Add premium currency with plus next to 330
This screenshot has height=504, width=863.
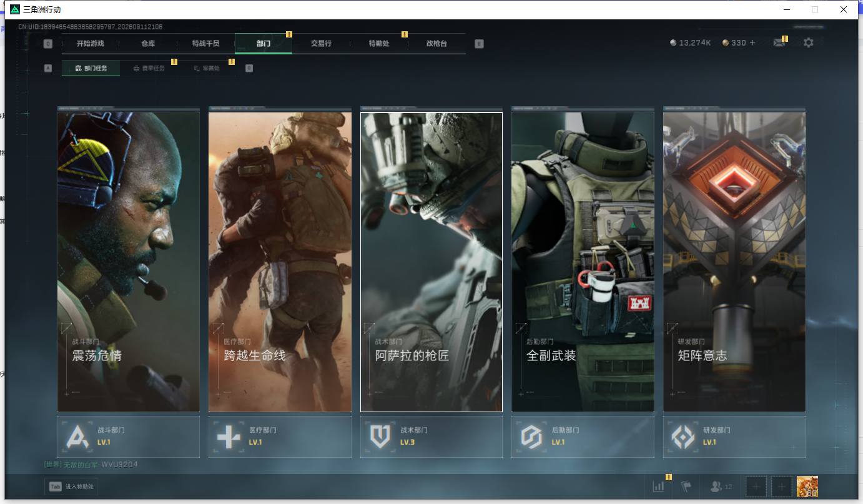coord(752,43)
